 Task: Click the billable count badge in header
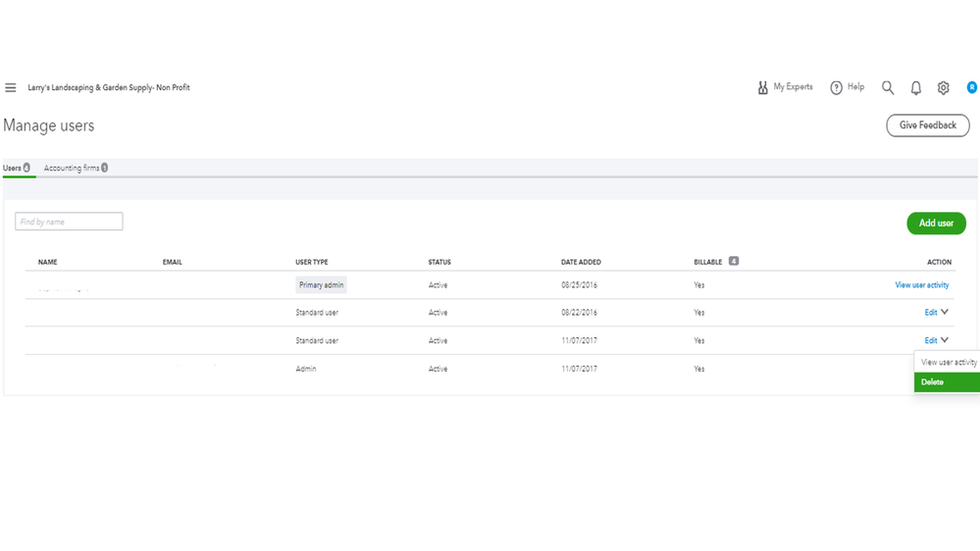click(733, 262)
